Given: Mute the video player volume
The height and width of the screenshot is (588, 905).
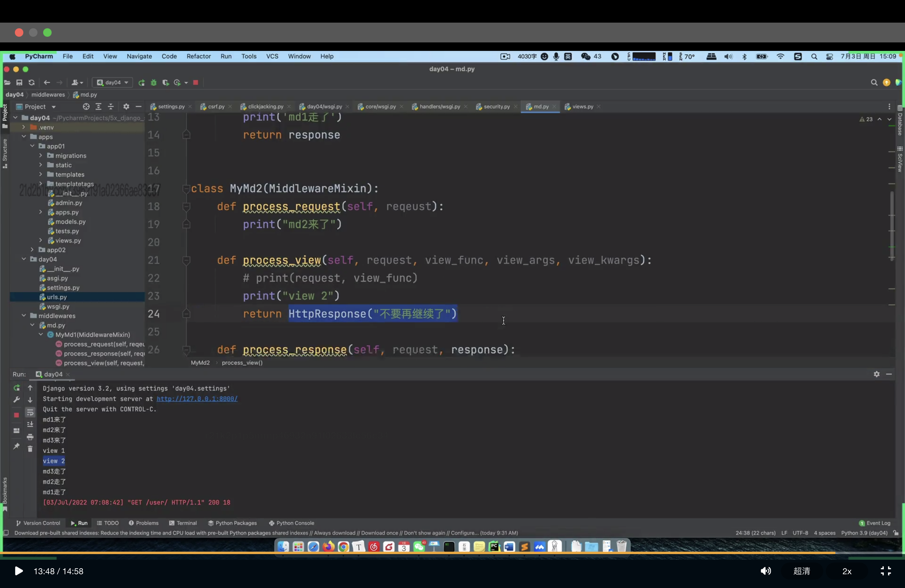Looking at the screenshot, I should (765, 571).
